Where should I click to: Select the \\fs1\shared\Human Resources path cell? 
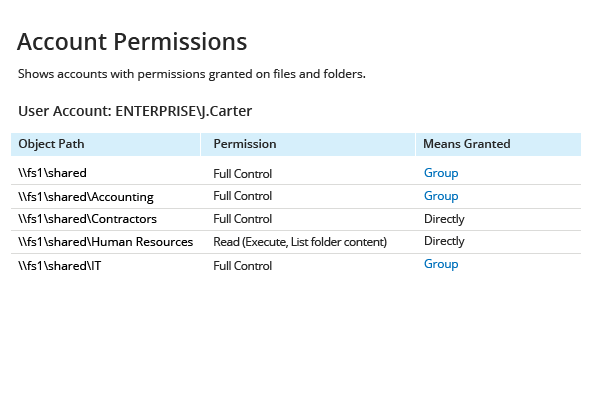point(106,242)
